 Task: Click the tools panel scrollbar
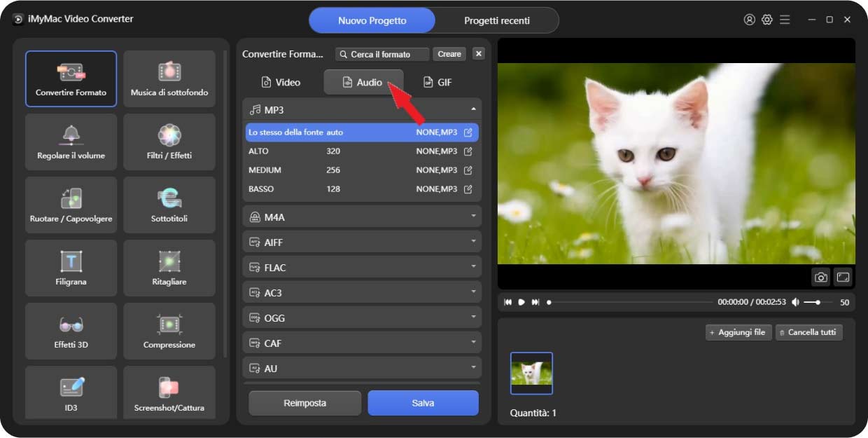(225, 203)
